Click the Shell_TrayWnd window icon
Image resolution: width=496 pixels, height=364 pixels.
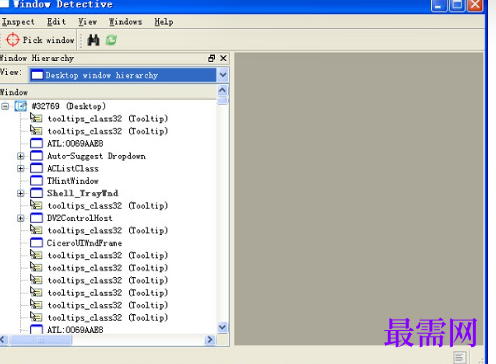(36, 193)
